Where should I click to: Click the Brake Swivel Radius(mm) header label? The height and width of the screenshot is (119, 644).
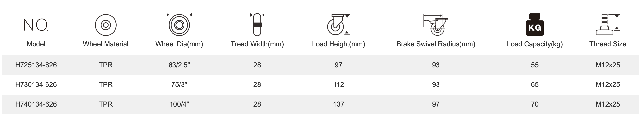pyautogui.click(x=436, y=44)
